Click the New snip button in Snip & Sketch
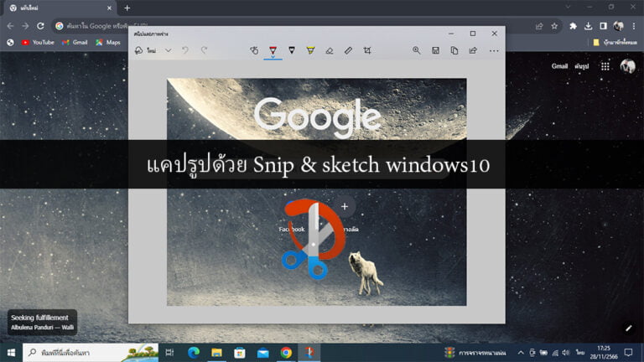 (x=145, y=50)
